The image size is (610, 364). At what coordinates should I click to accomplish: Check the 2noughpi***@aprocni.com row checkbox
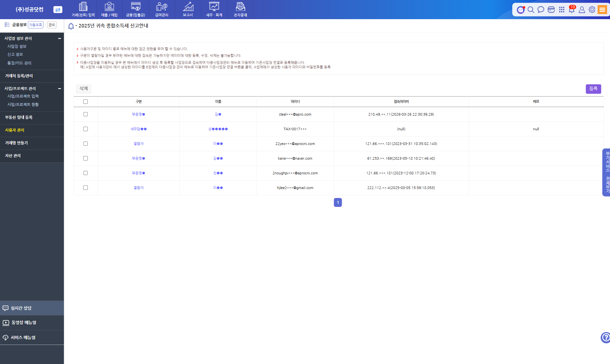85,173
